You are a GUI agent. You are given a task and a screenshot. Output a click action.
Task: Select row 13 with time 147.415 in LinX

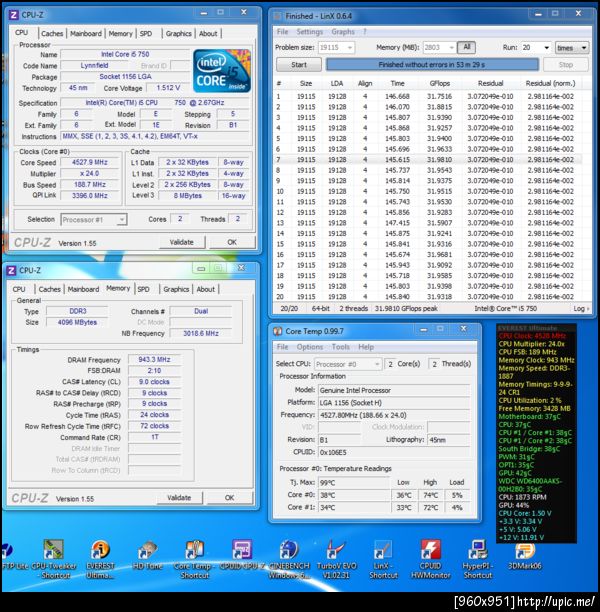(428, 223)
